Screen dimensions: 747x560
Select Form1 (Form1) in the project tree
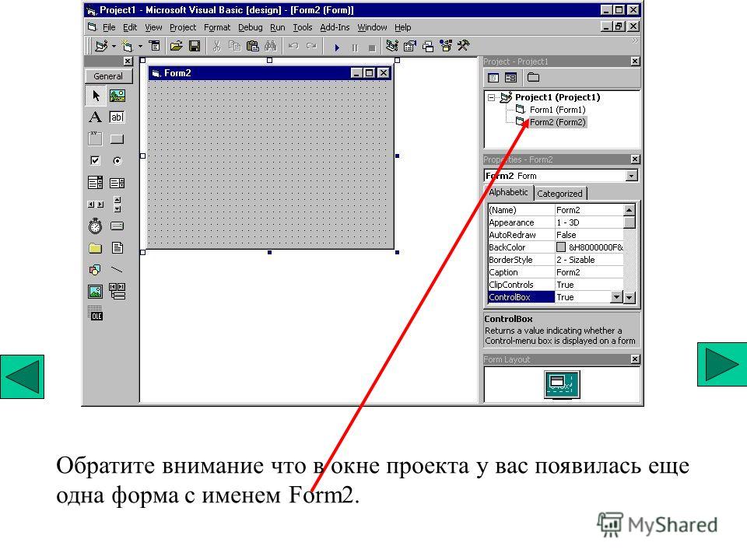point(557,110)
